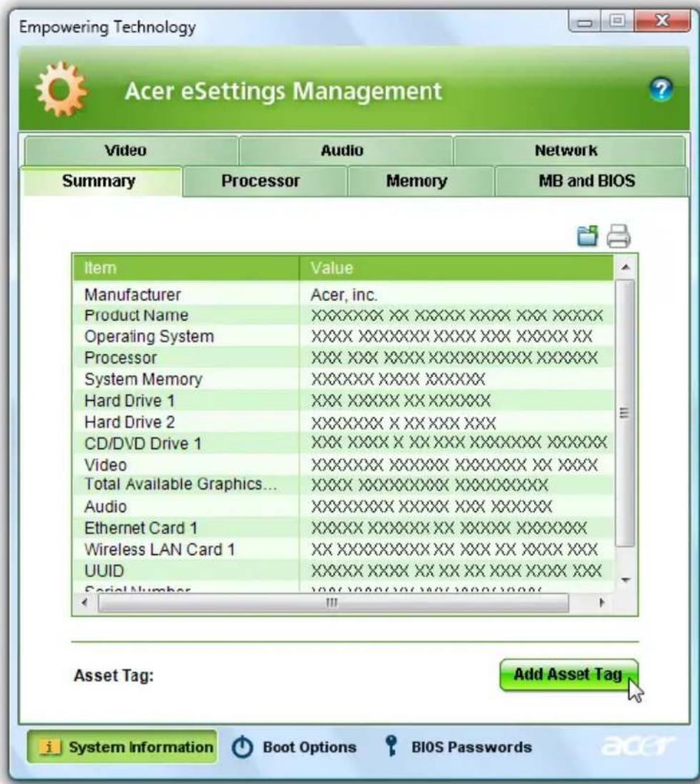Click the Value column header
Image resolution: width=700 pixels, height=784 pixels.
pyautogui.click(x=456, y=268)
